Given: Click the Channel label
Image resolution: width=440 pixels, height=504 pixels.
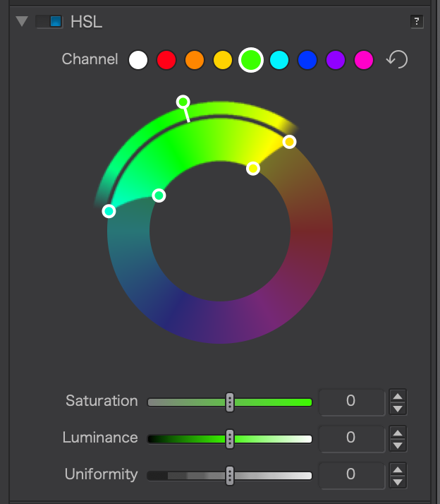Looking at the screenshot, I should 90,59.
